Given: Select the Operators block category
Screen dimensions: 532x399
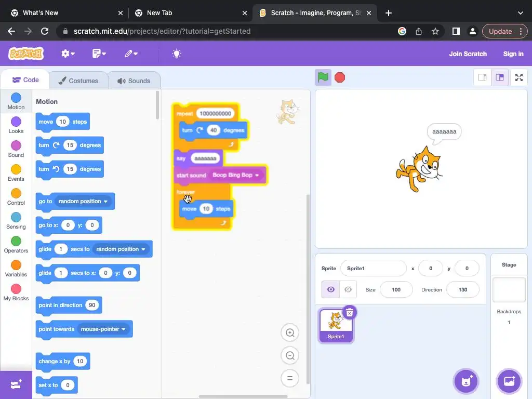Looking at the screenshot, I should 16,245.
